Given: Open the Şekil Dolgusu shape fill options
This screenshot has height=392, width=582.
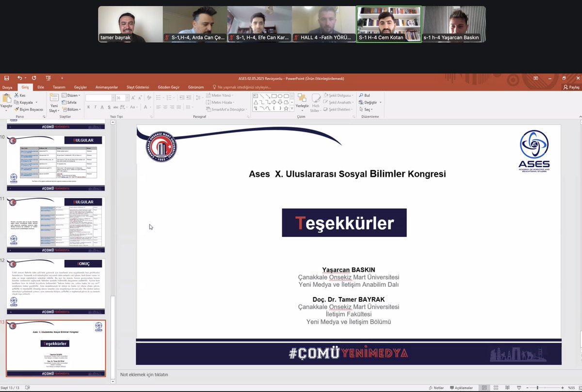Looking at the screenshot, I should pyautogui.click(x=338, y=95).
